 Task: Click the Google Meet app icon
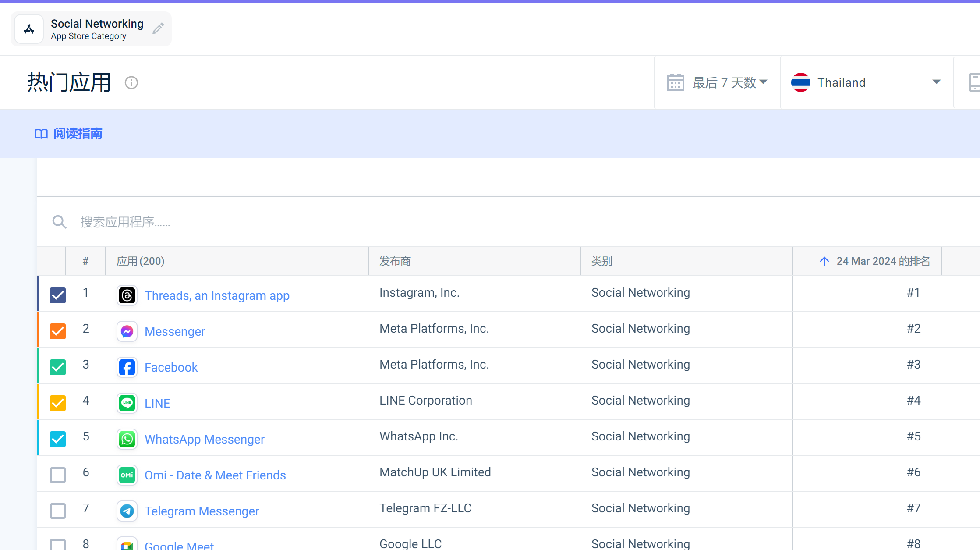(x=127, y=544)
